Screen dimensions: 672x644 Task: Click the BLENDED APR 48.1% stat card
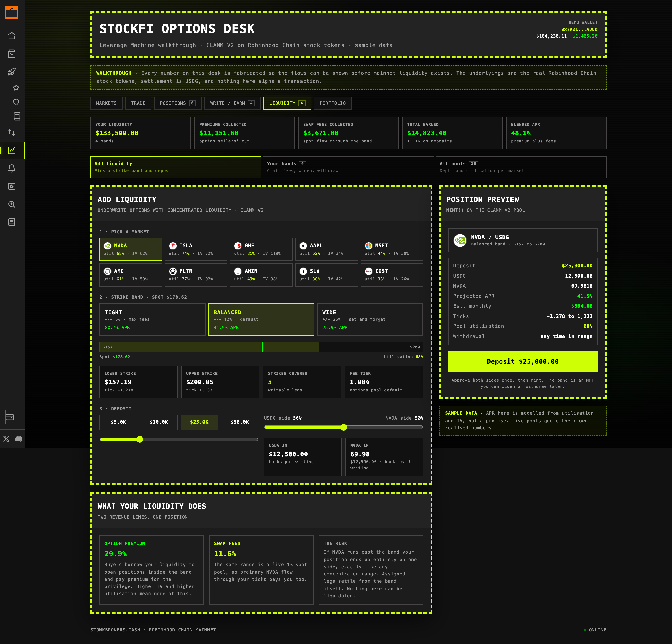click(x=556, y=133)
